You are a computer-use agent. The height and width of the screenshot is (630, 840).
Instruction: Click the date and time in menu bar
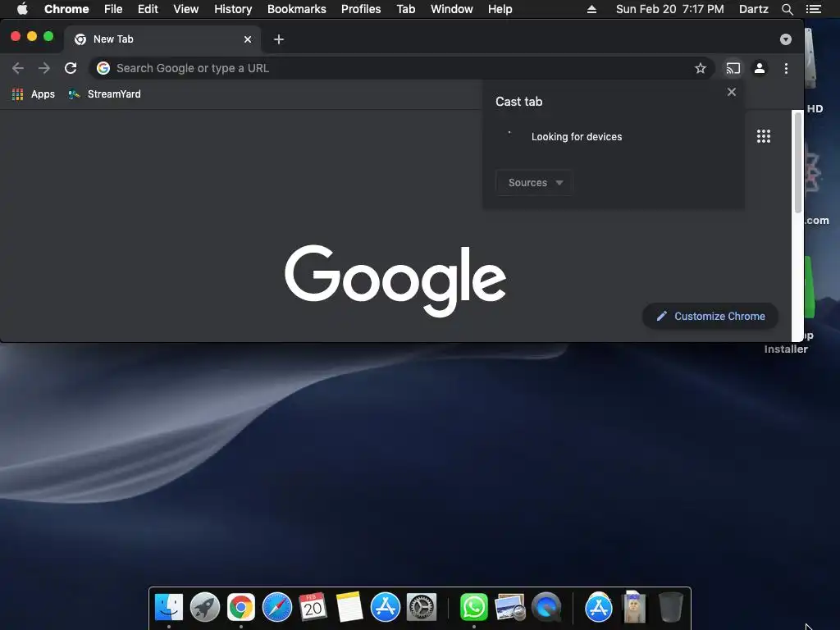click(669, 9)
